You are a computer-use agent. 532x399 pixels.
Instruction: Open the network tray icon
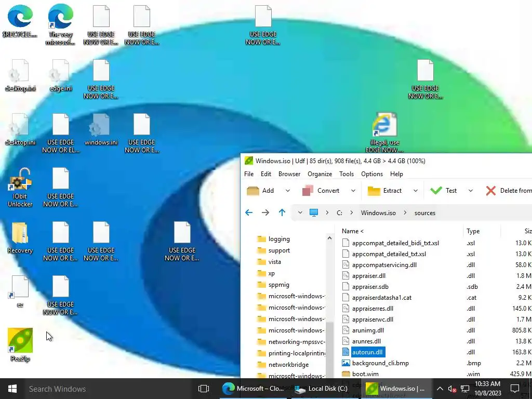[x=465, y=389]
